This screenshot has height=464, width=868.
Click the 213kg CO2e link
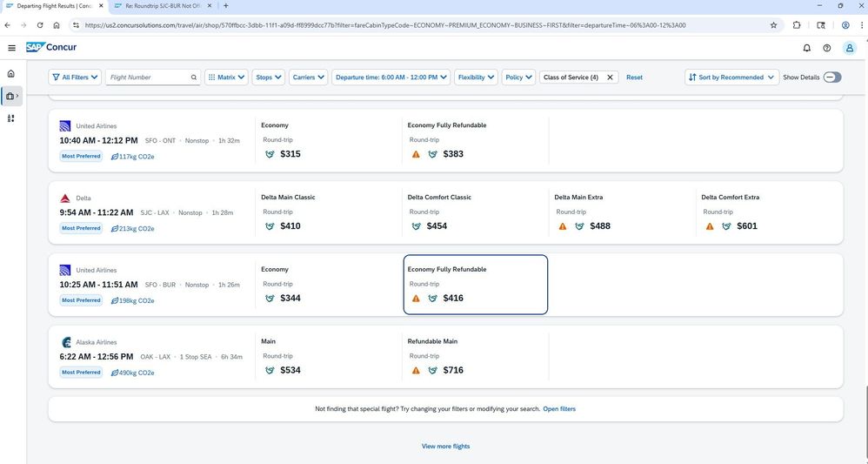tap(133, 229)
